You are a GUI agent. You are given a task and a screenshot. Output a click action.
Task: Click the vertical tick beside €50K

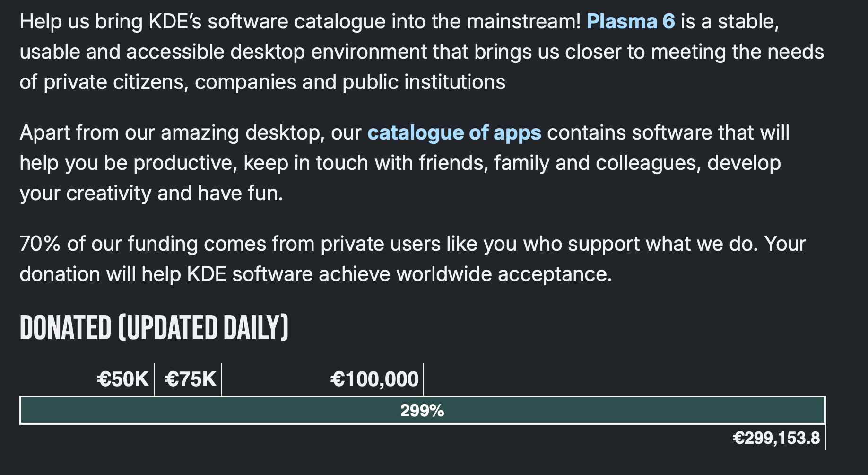[x=154, y=379]
